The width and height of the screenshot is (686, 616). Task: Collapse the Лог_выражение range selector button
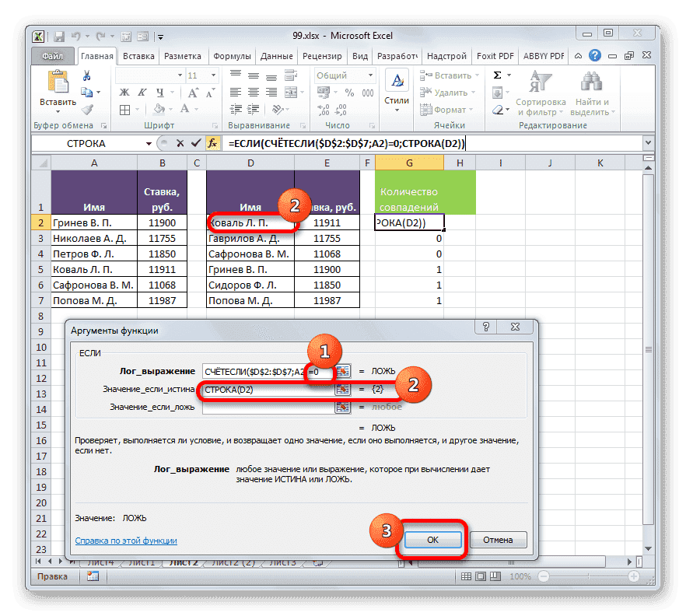click(x=342, y=372)
